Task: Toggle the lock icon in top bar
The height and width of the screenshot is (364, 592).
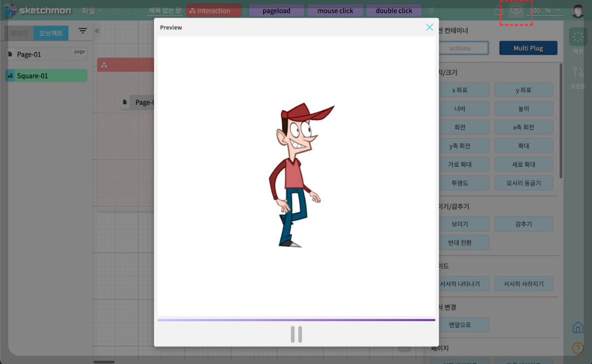Action: point(498,10)
